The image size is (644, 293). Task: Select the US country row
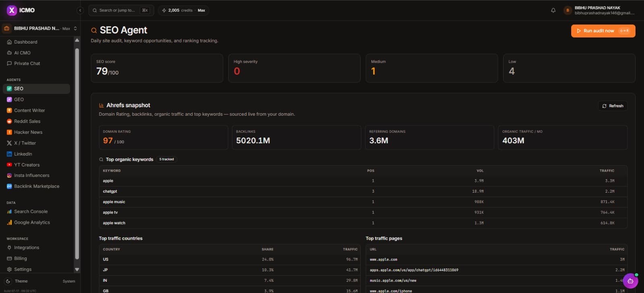230,260
